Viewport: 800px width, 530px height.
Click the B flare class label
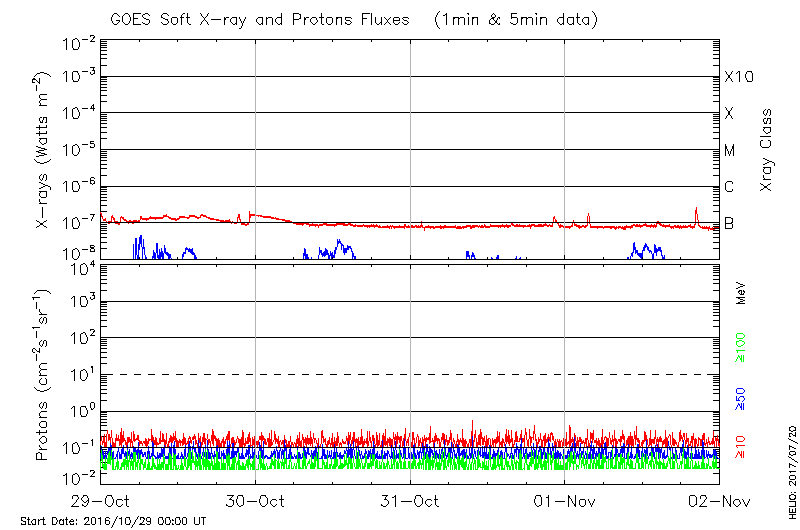pyautogui.click(x=729, y=223)
